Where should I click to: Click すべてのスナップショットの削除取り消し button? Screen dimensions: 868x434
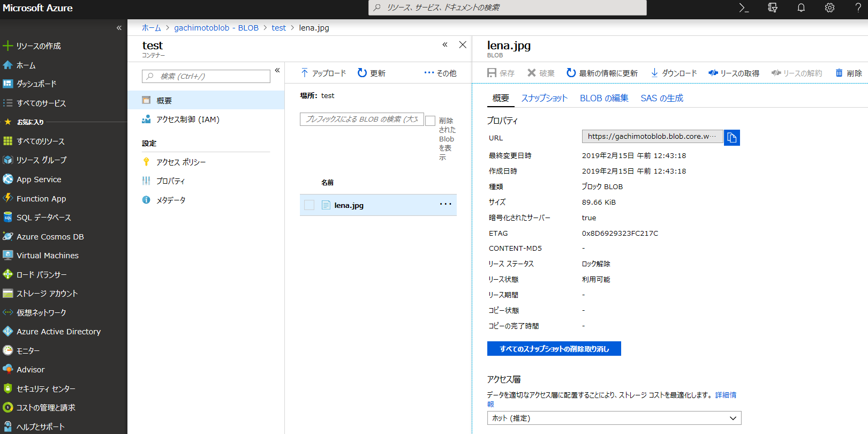click(554, 348)
